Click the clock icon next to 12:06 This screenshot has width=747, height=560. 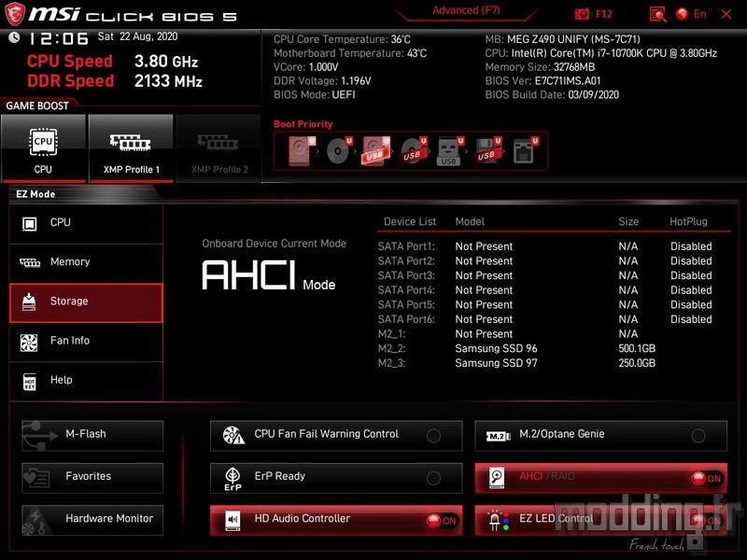pyautogui.click(x=14, y=37)
